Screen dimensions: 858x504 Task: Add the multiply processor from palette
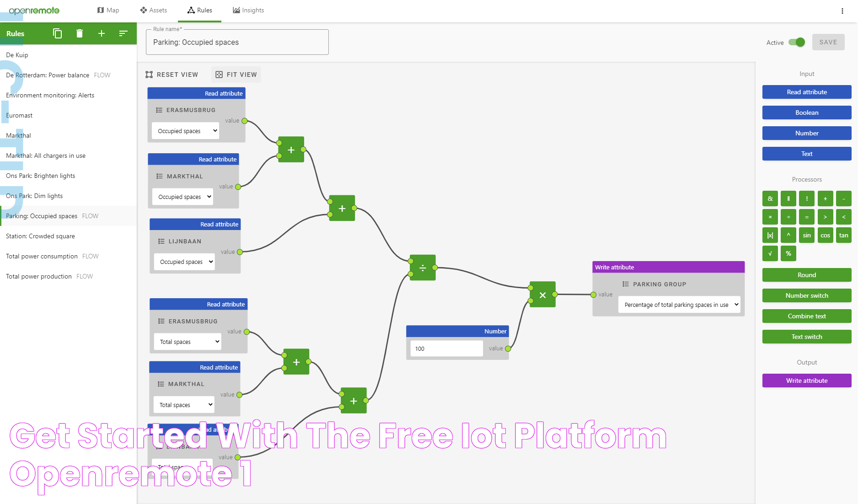point(770,217)
